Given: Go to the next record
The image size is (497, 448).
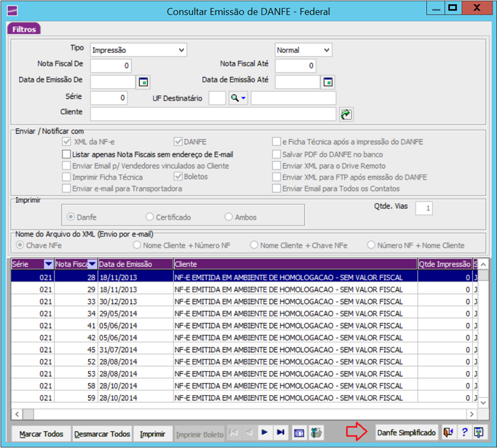Looking at the screenshot, I should tap(264, 432).
